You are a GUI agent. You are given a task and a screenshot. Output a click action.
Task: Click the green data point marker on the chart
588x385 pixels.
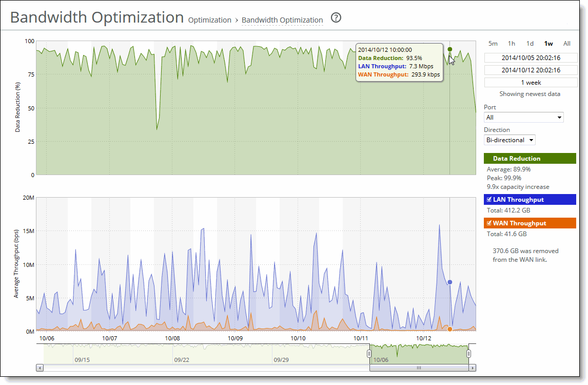coord(450,49)
